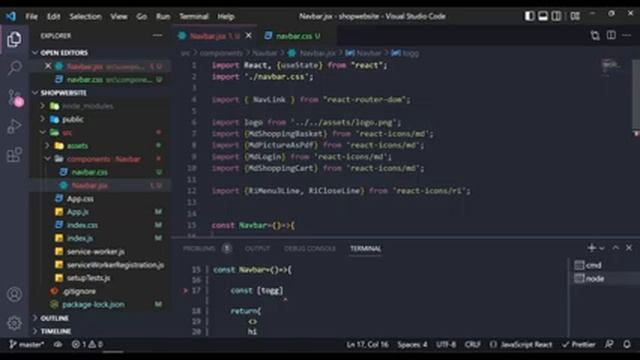Toggle primary side bar layout icon

(530, 16)
